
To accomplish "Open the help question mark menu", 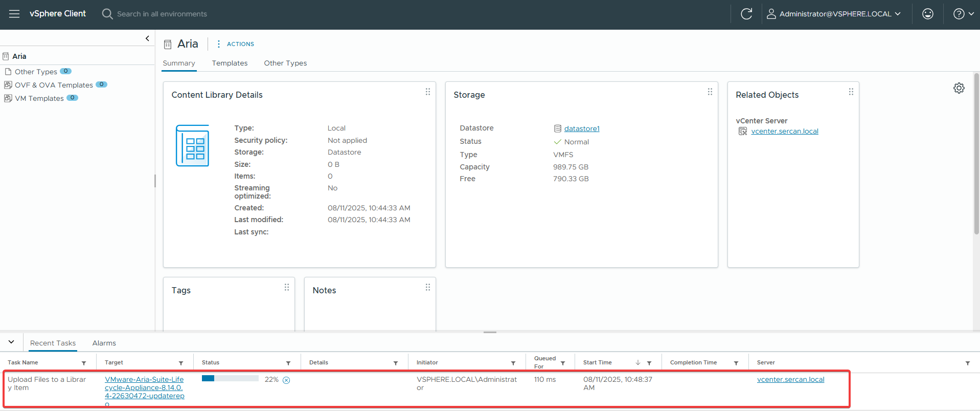I will tap(964, 14).
